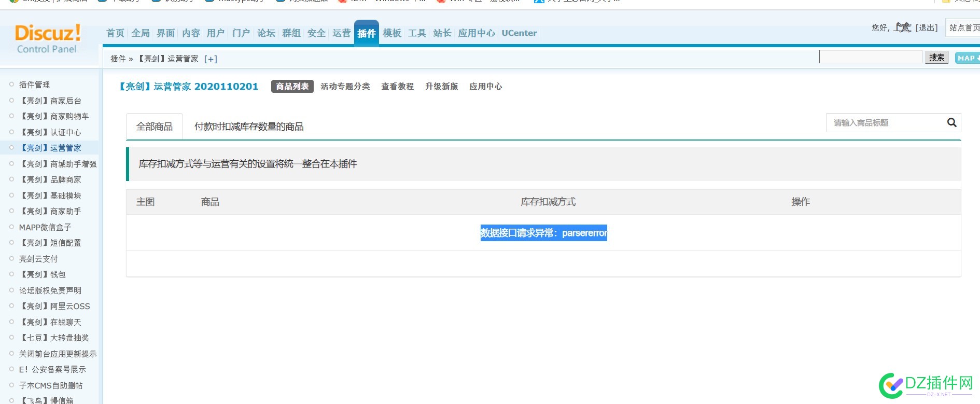Open the 群组 top menu
The width and height of the screenshot is (980, 404).
[x=291, y=33]
